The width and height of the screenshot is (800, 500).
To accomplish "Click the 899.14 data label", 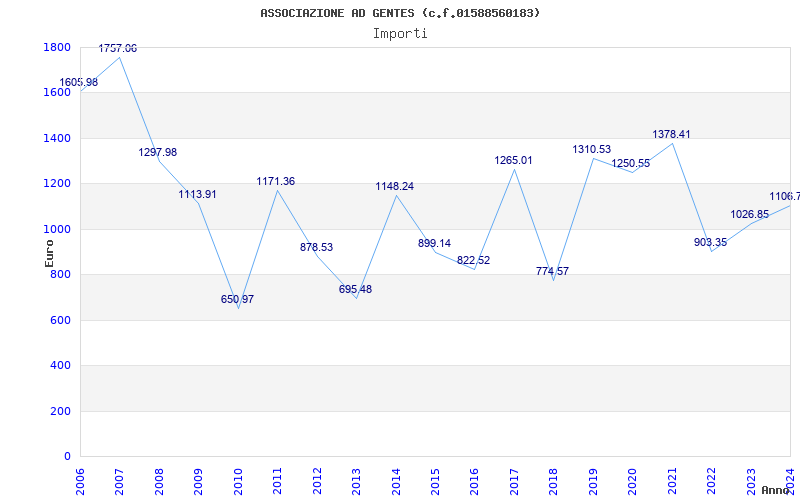I will coord(435,243).
